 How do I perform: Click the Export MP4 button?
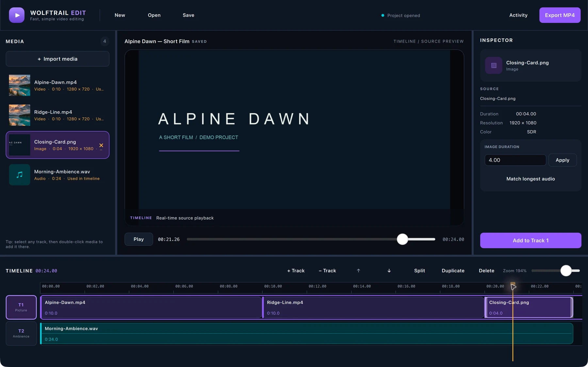560,15
